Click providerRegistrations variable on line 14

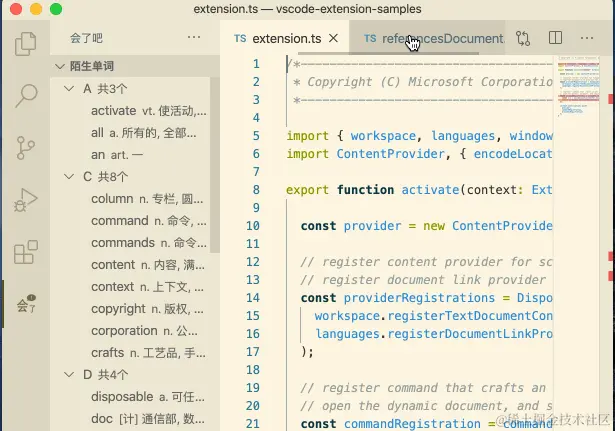[419, 298]
